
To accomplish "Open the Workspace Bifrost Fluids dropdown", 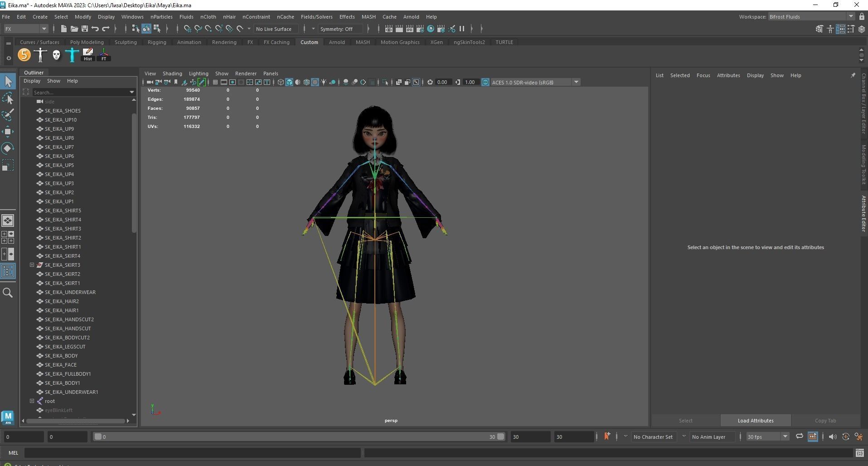I will coord(811,16).
